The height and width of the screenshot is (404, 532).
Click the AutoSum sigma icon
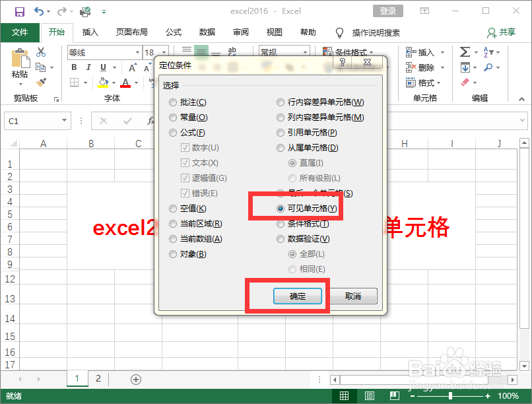465,52
